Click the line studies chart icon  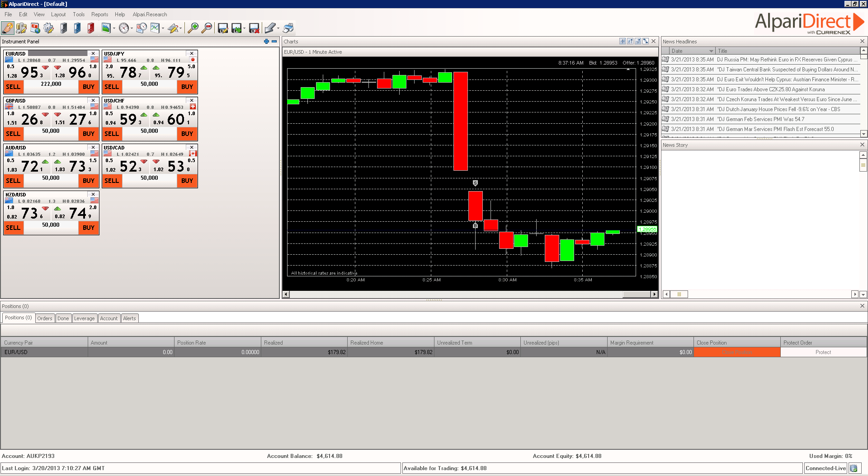[x=155, y=28]
